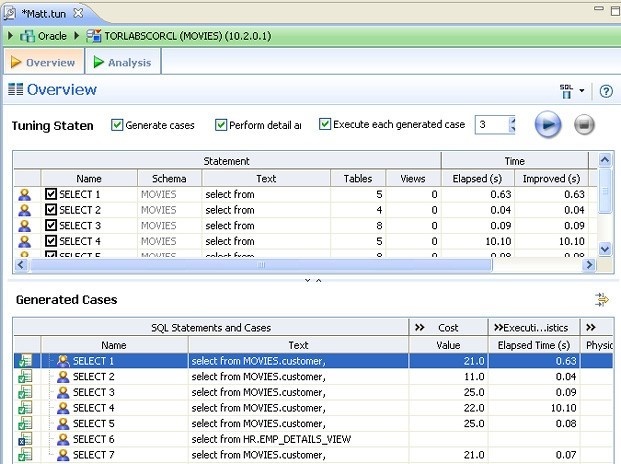Click the user icon beside SELECT 4 statement
The width and height of the screenshot is (621, 464).
pyautogui.click(x=25, y=241)
